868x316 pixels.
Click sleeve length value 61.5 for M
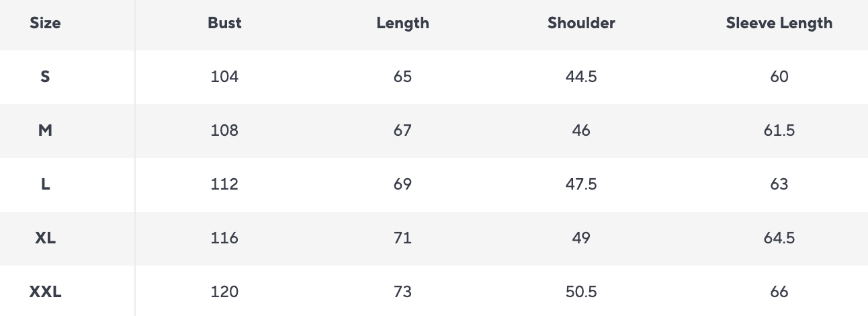[x=779, y=130]
